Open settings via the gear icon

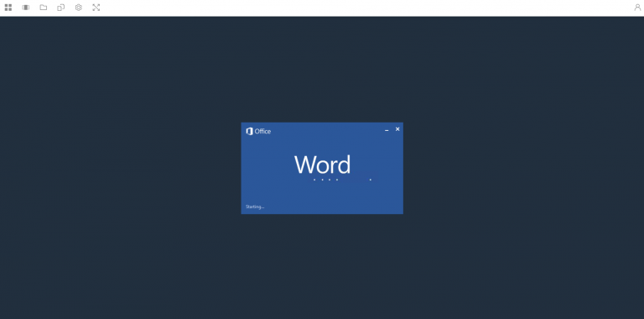[x=79, y=8]
